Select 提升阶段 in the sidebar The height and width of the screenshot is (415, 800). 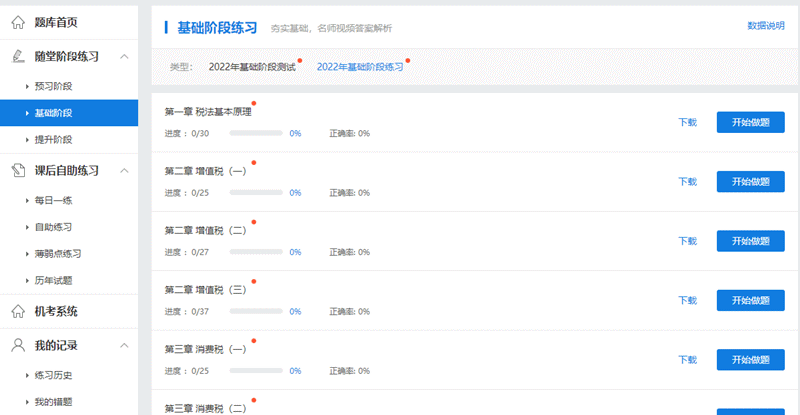click(x=53, y=139)
